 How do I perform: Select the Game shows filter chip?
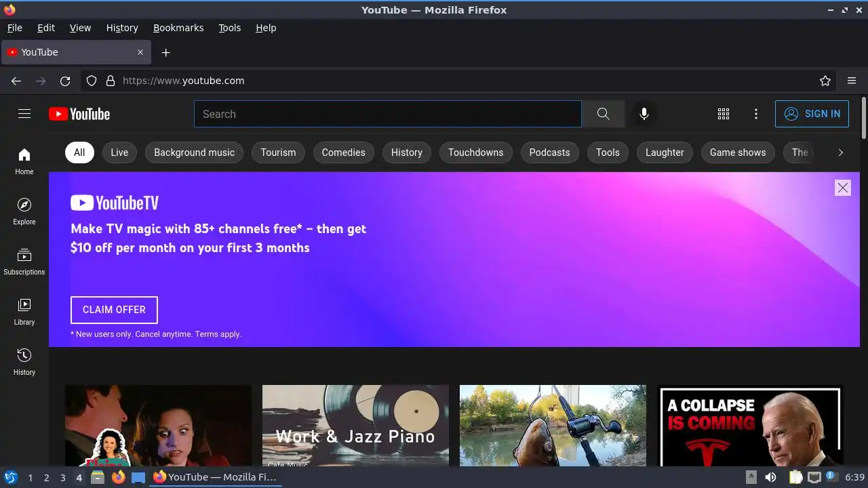(738, 152)
